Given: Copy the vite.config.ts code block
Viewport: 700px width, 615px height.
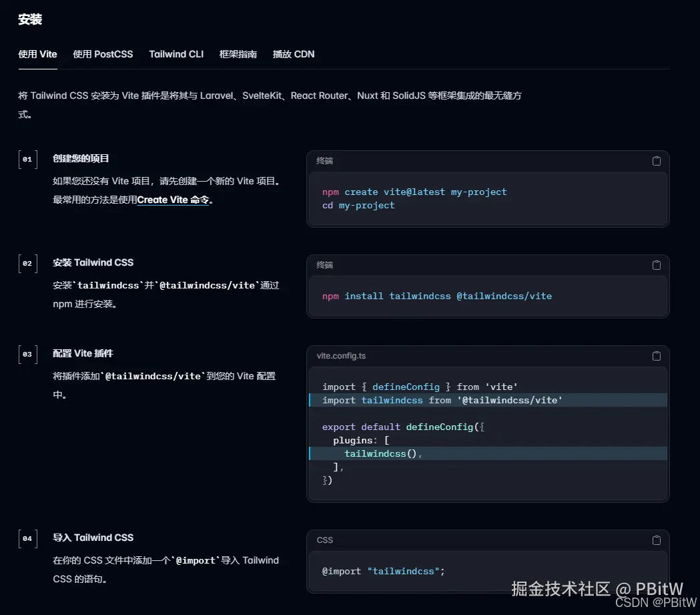Looking at the screenshot, I should pos(656,355).
